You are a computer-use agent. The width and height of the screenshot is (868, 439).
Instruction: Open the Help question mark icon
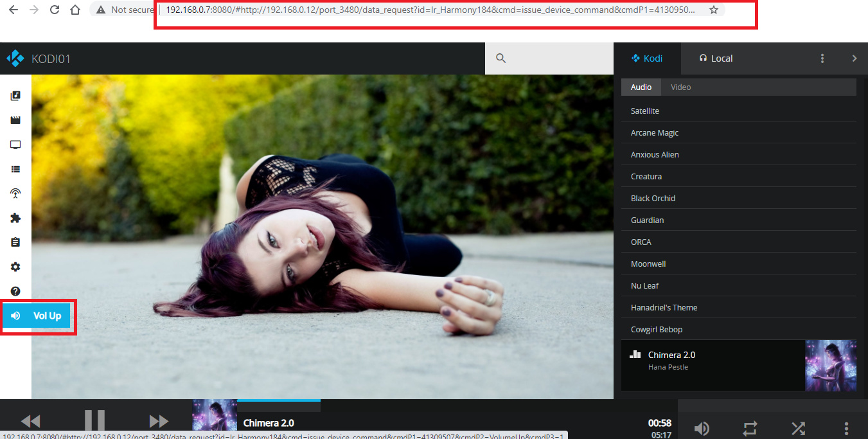click(15, 291)
